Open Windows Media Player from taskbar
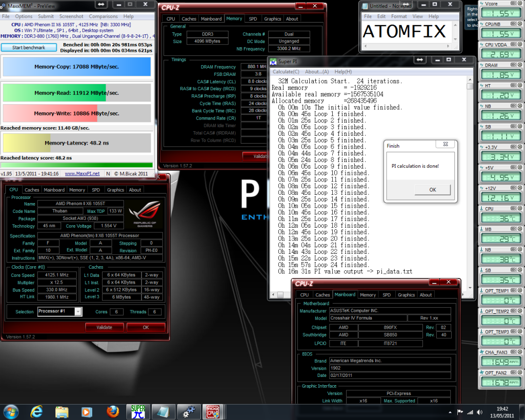The height and width of the screenshot is (420, 525). tap(87, 412)
